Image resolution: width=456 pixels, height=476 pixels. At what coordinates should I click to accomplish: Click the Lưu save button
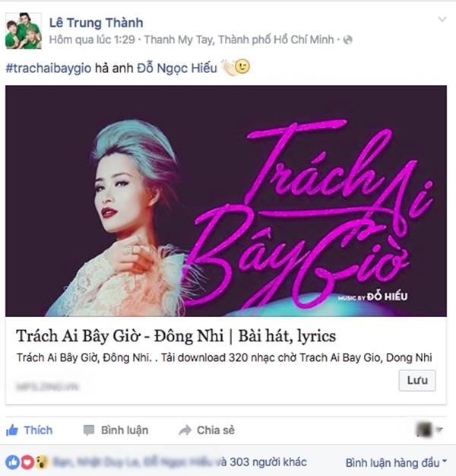[x=417, y=380]
